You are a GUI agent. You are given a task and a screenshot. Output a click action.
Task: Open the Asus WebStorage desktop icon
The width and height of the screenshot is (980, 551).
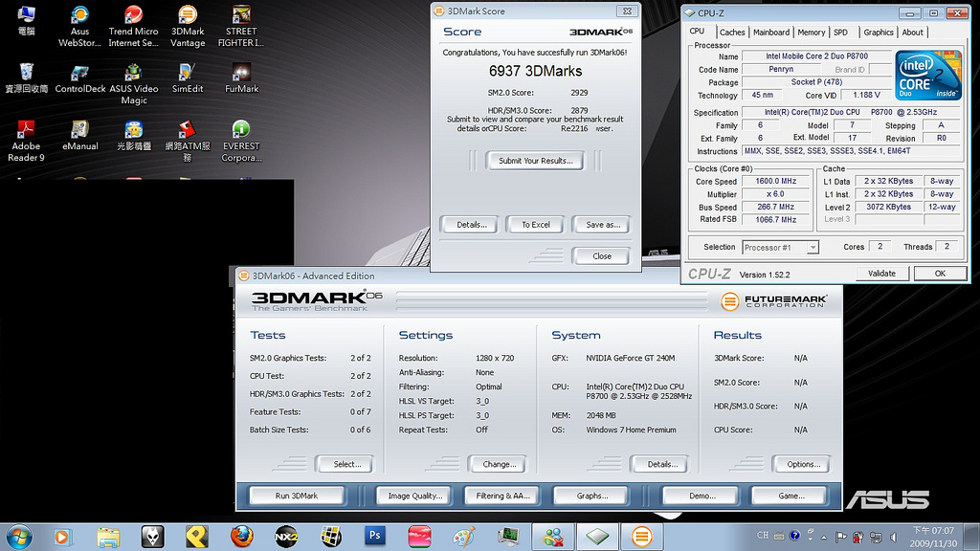click(x=79, y=26)
